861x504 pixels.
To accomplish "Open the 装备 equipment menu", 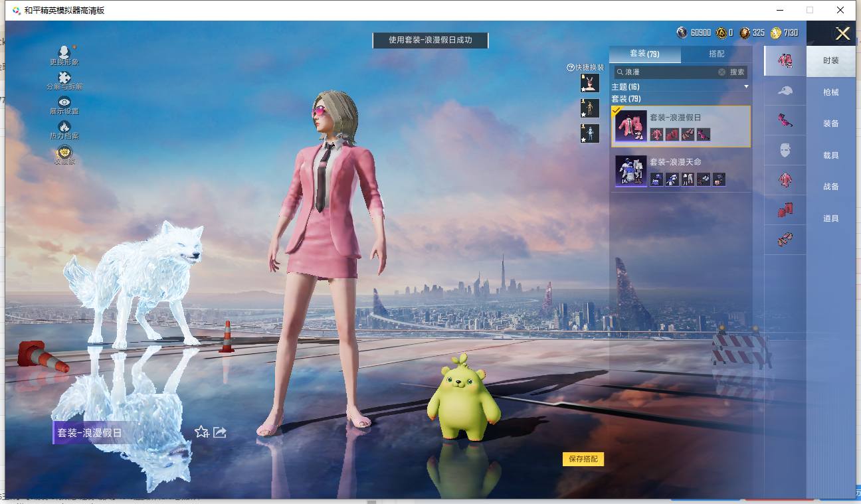I will (x=831, y=124).
